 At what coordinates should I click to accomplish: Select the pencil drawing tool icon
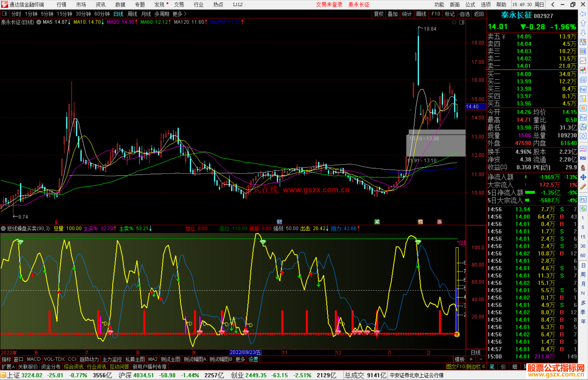(583, 187)
